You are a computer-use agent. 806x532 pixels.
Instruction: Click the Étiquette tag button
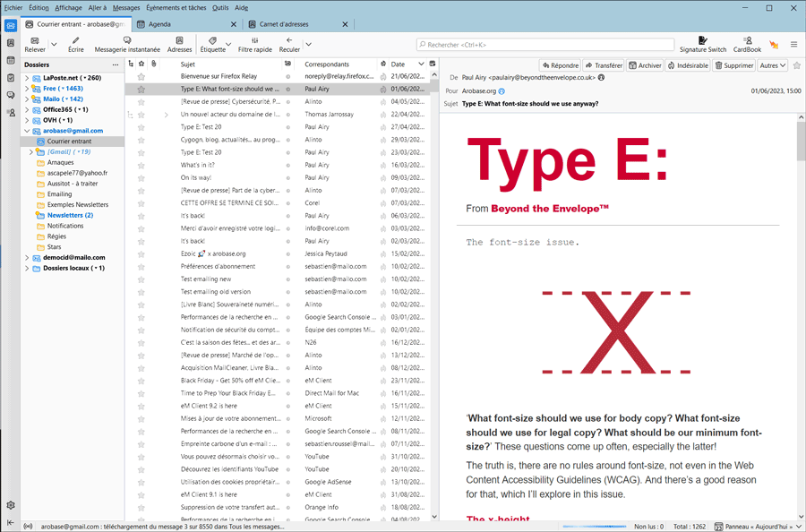coord(212,45)
